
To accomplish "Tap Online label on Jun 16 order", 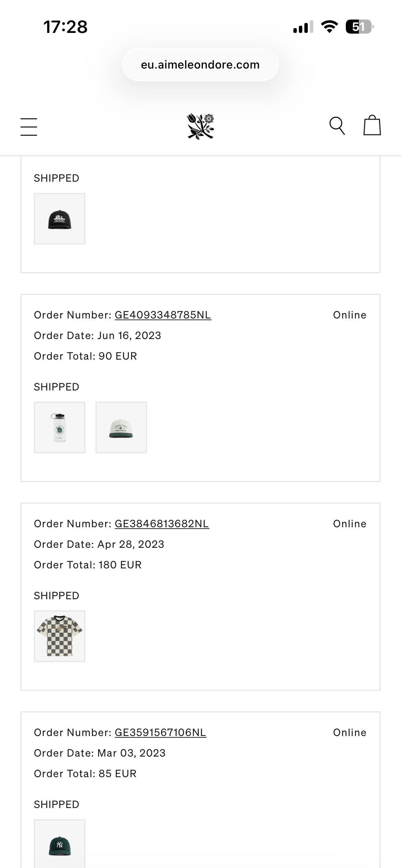I will click(350, 315).
